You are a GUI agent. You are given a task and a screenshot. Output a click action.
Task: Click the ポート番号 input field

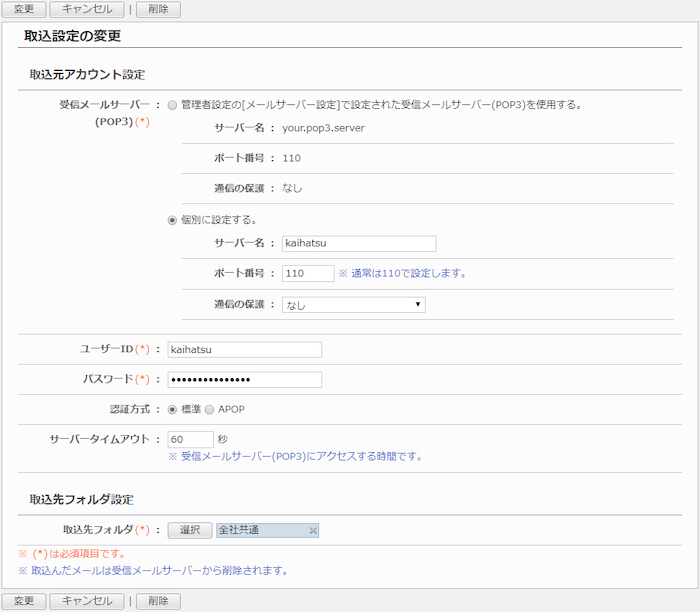coord(307,273)
